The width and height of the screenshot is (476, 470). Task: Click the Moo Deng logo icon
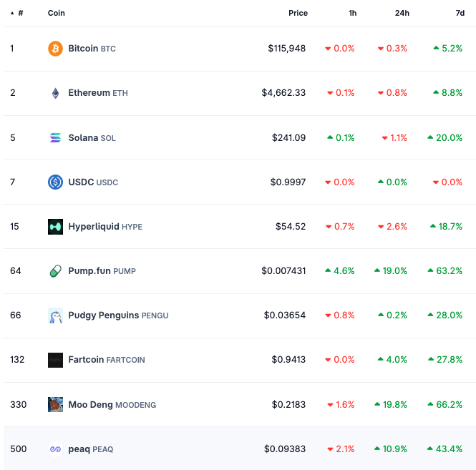(55, 404)
